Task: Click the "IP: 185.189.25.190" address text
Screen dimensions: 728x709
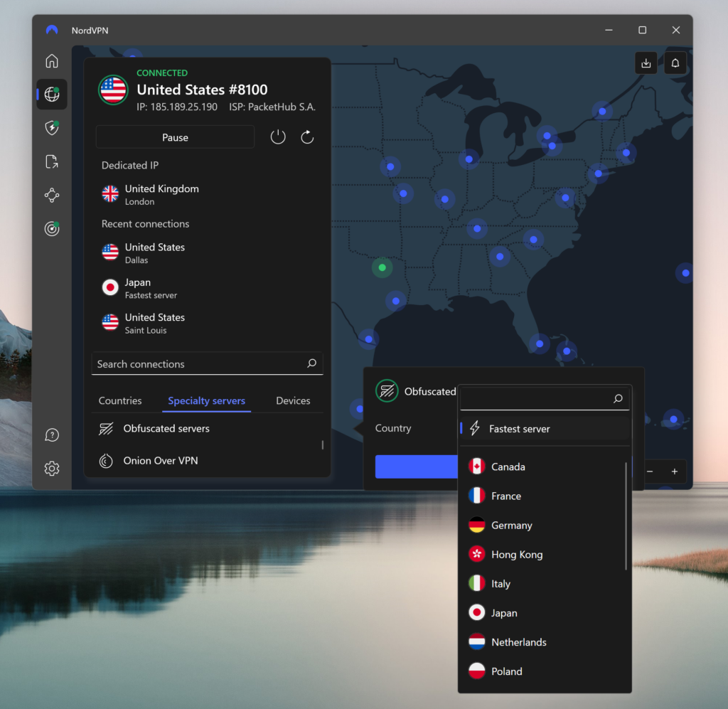Action: pyautogui.click(x=177, y=107)
